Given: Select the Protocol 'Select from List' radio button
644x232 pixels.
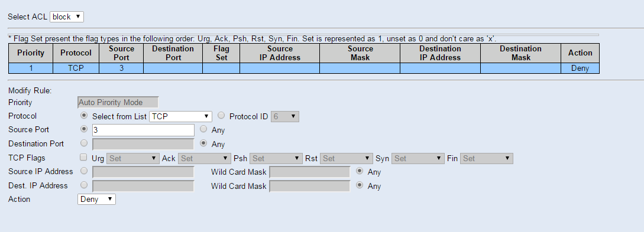Looking at the screenshot, I should click(x=84, y=116).
